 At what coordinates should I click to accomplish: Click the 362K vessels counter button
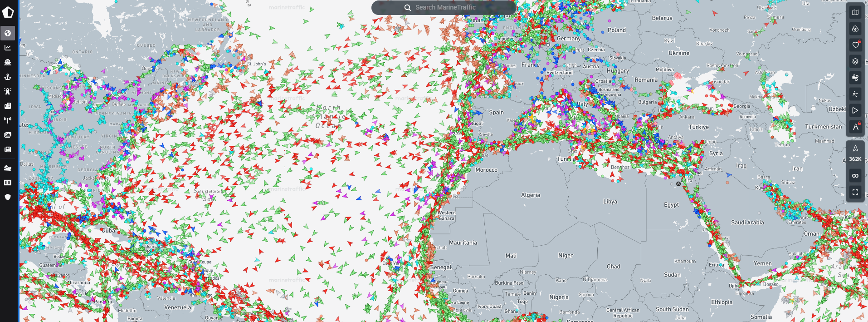855,153
